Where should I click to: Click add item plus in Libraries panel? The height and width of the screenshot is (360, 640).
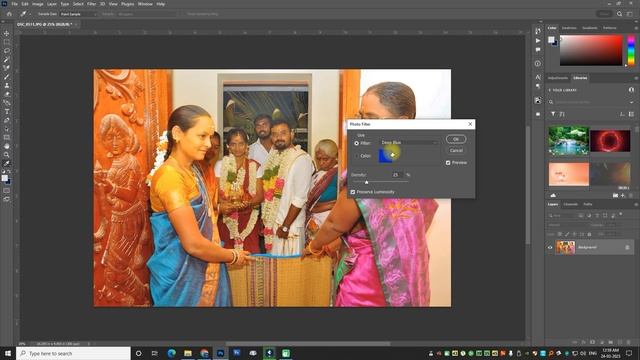[x=623, y=196]
